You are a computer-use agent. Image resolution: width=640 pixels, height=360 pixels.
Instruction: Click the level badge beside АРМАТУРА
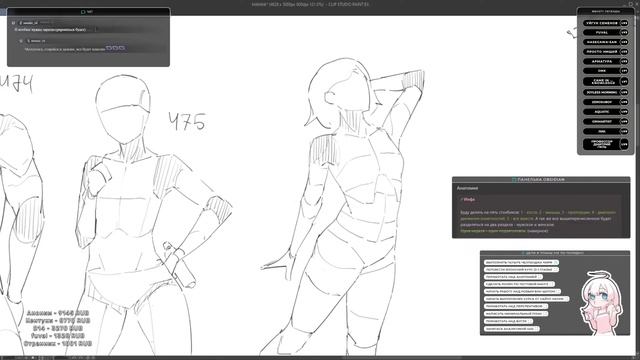tap(624, 61)
